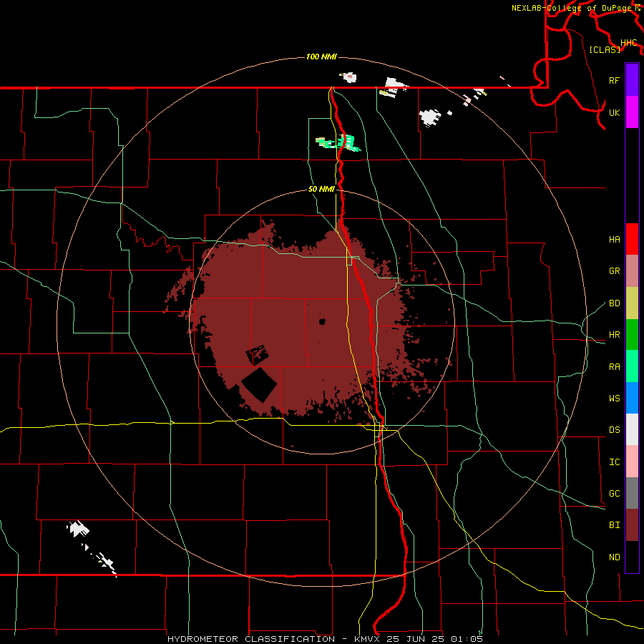
Task: Click the BI dark red legend swatch
Action: (632, 525)
